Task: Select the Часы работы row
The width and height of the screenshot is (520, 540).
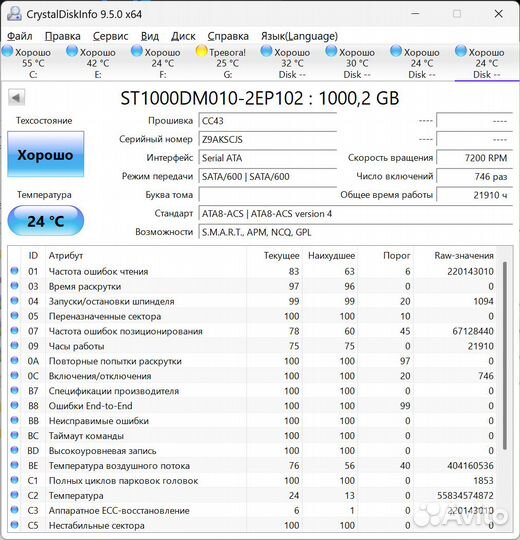Action: click(252, 346)
